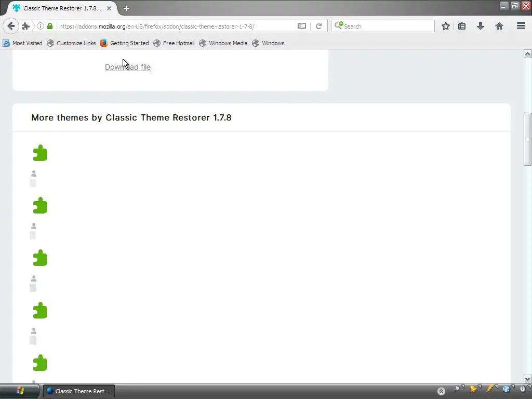Open the Windows bookmark
Image resolution: width=532 pixels, height=399 pixels.
click(x=269, y=43)
